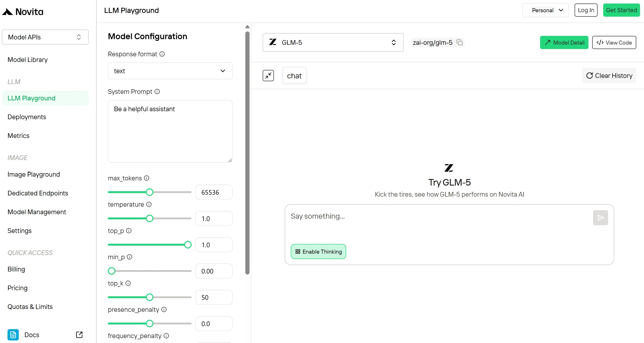This screenshot has width=644, height=343.
Task: Click the Log In button
Action: 586,10
